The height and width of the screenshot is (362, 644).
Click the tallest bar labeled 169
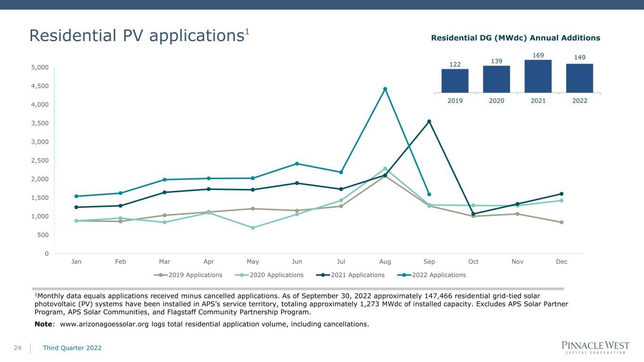point(538,76)
